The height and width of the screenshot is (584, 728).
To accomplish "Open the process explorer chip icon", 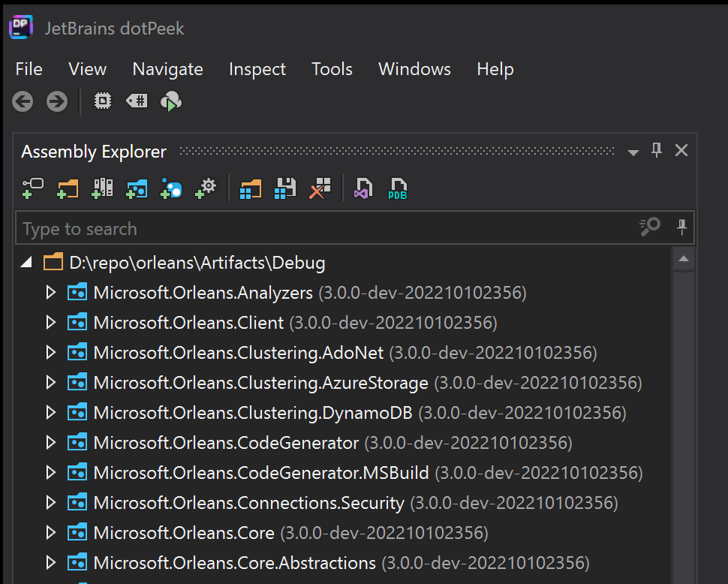I will pos(103,101).
